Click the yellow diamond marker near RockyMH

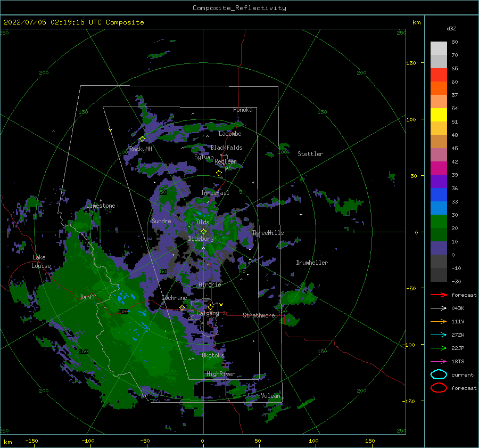point(142,139)
